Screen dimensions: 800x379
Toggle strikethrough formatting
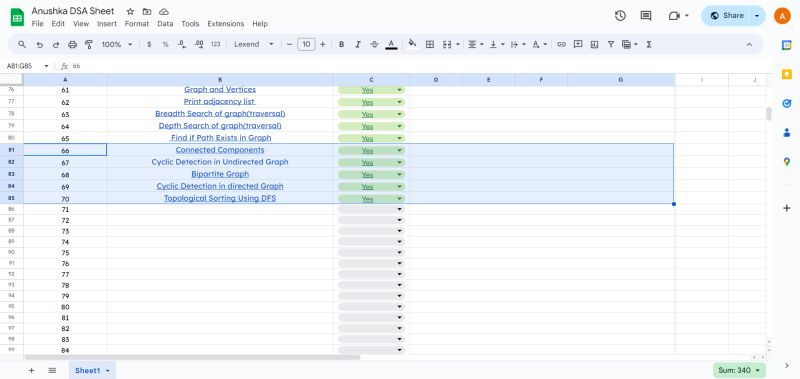(x=374, y=44)
